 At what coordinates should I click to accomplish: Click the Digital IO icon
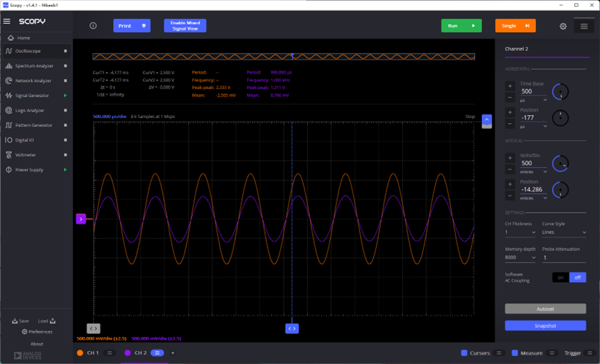pos(8,140)
